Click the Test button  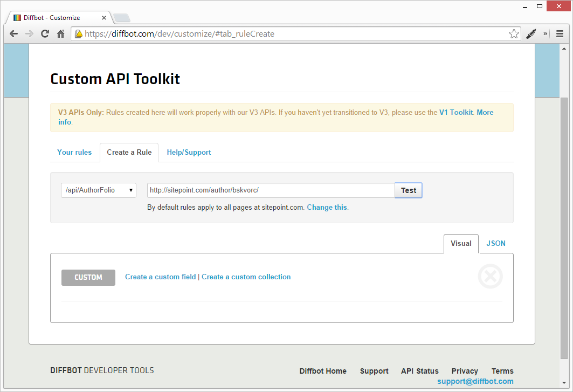[408, 190]
